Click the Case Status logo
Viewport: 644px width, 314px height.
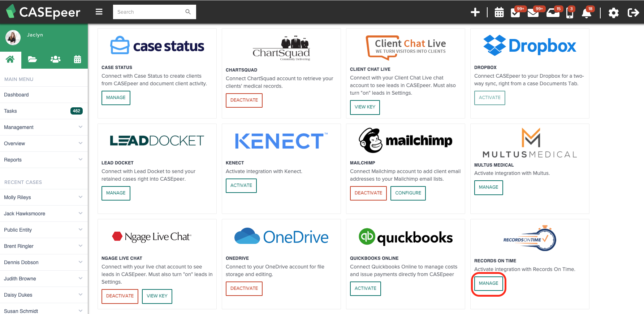coord(157,46)
